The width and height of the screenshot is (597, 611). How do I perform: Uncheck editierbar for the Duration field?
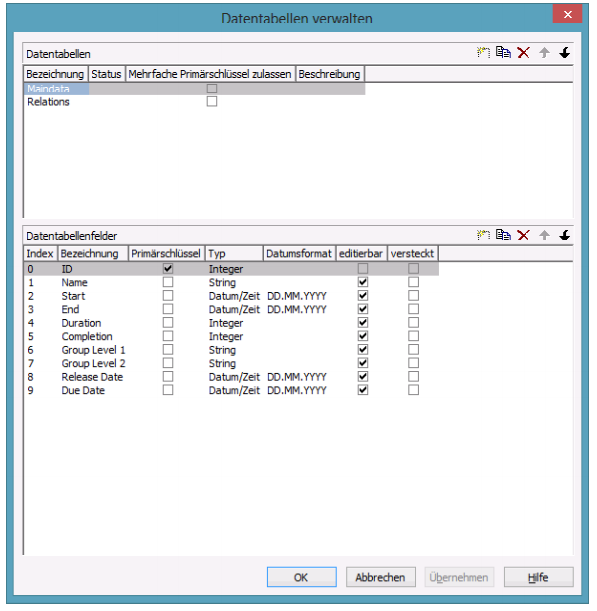(362, 322)
